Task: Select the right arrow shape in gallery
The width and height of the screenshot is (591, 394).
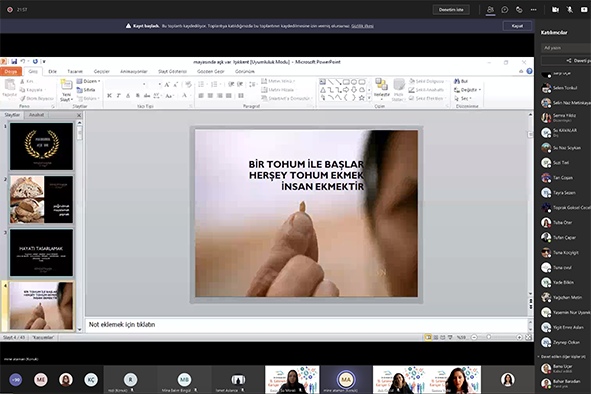Action: (x=346, y=90)
